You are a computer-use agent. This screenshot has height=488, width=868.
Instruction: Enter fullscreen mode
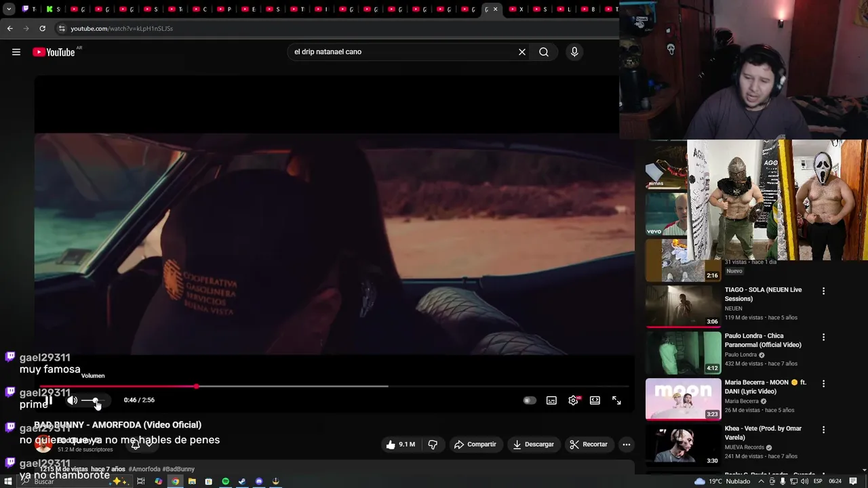click(x=616, y=401)
